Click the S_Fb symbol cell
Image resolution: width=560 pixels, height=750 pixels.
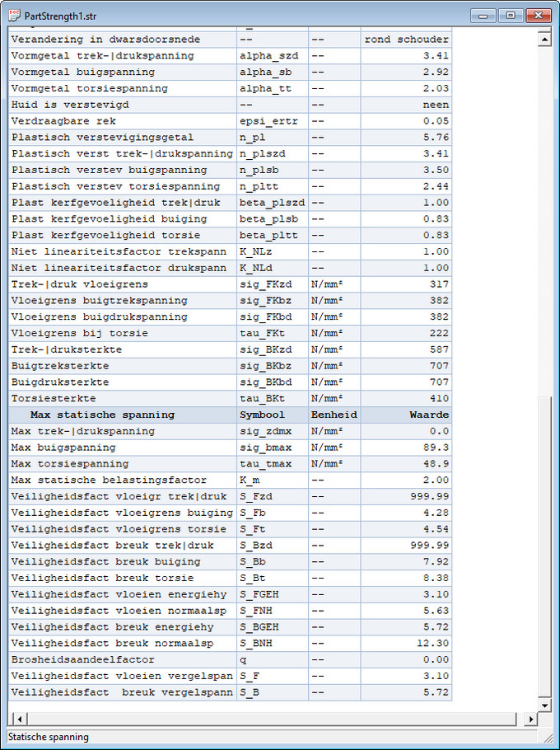click(x=273, y=513)
